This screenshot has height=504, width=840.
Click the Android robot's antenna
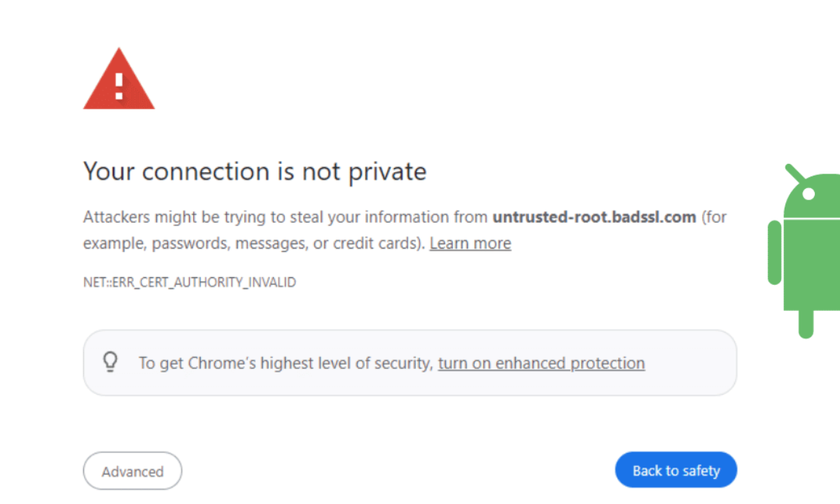click(794, 172)
